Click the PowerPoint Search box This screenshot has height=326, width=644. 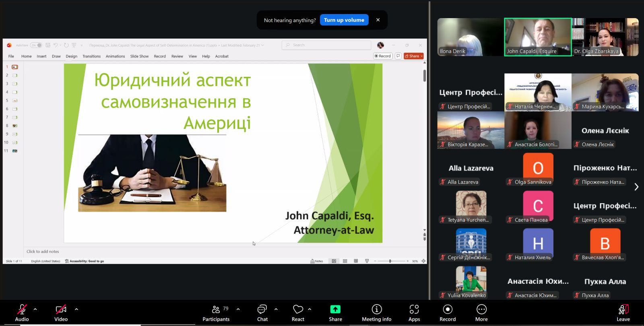click(326, 45)
